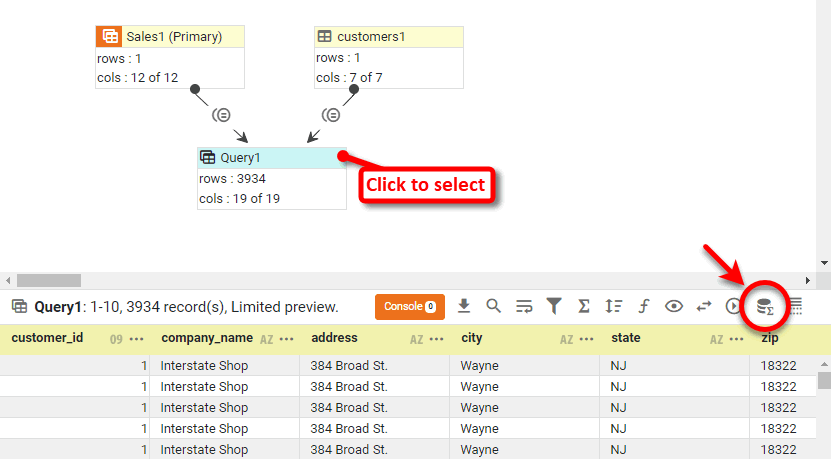The height and width of the screenshot is (459, 831).
Task: Click the customers1 table node header
Action: [x=389, y=37]
